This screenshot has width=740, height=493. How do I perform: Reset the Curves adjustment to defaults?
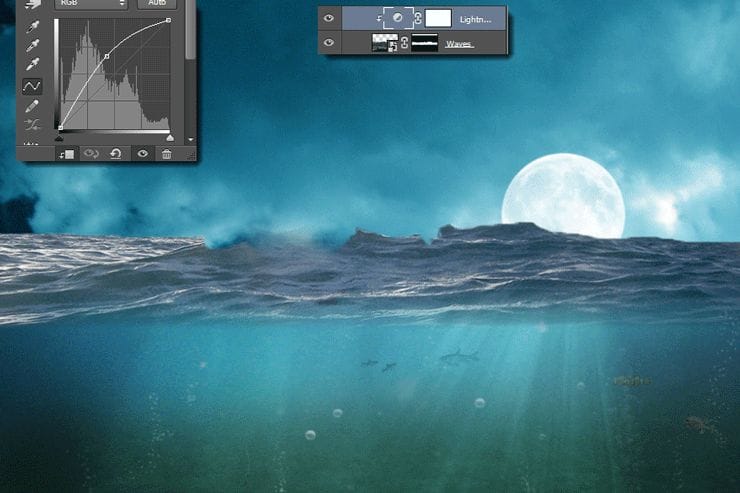click(x=116, y=153)
